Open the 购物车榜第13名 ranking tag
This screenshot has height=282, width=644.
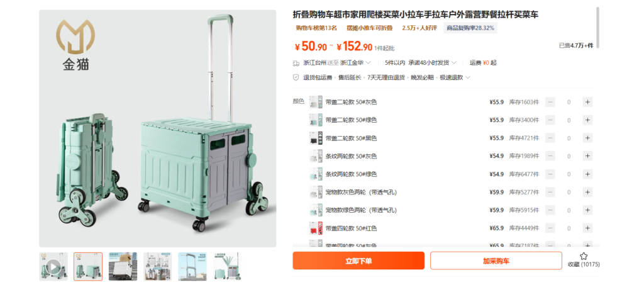[316, 28]
